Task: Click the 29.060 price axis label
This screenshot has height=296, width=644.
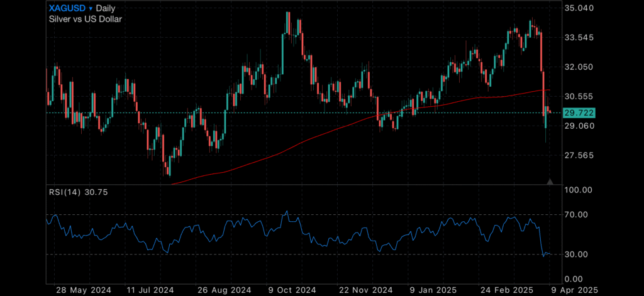Action: click(579, 126)
